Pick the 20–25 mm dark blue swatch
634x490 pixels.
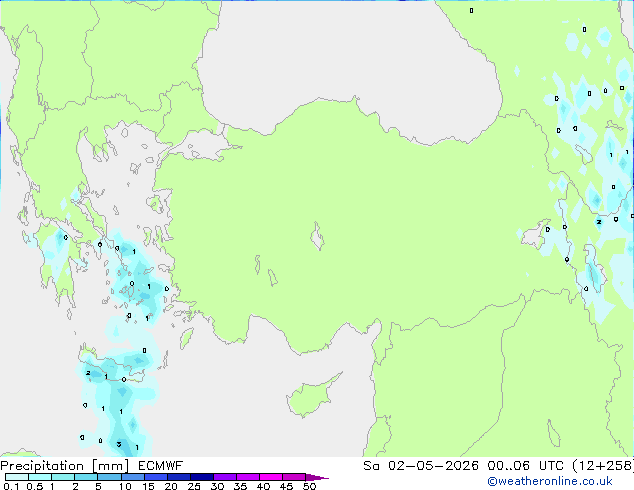pyautogui.click(x=178, y=477)
